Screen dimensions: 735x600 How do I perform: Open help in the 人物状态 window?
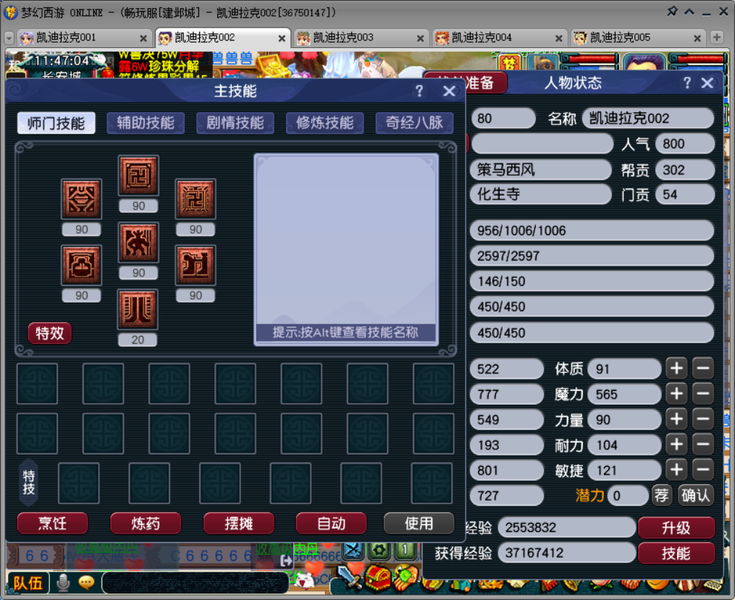687,83
